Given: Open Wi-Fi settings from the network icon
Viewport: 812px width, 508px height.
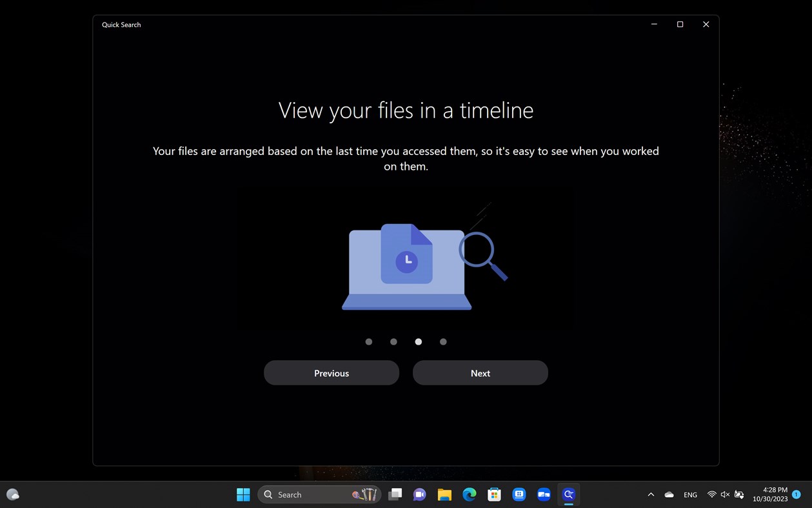Looking at the screenshot, I should 711,494.
